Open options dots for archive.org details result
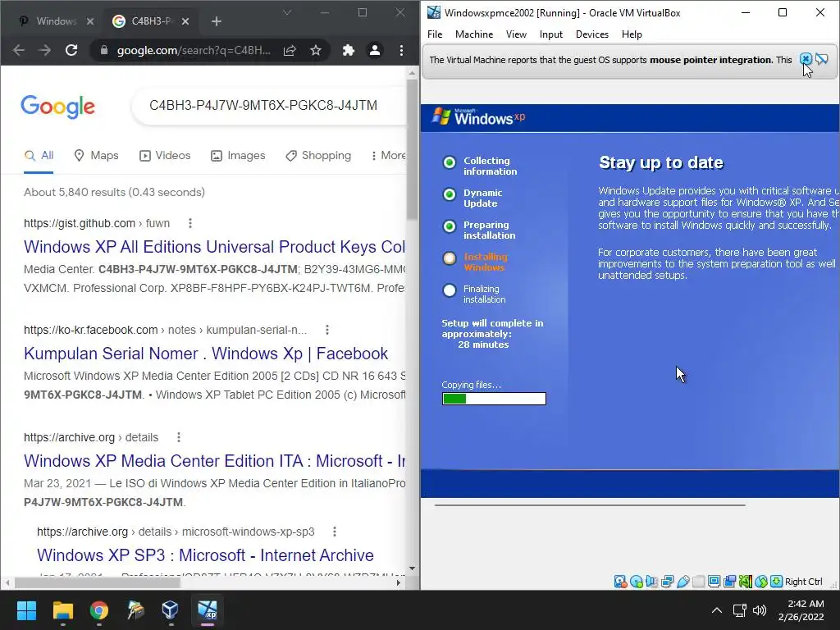This screenshot has height=630, width=840. (x=179, y=438)
